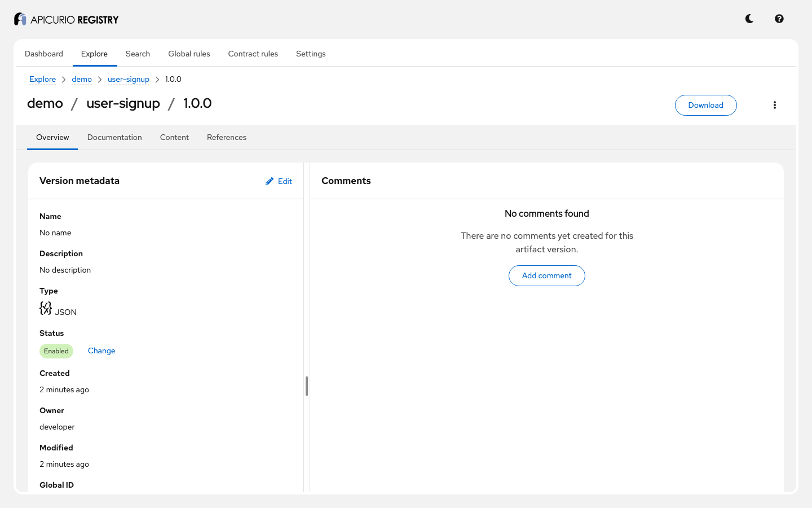Switch to the Documentation tab

[x=114, y=137]
